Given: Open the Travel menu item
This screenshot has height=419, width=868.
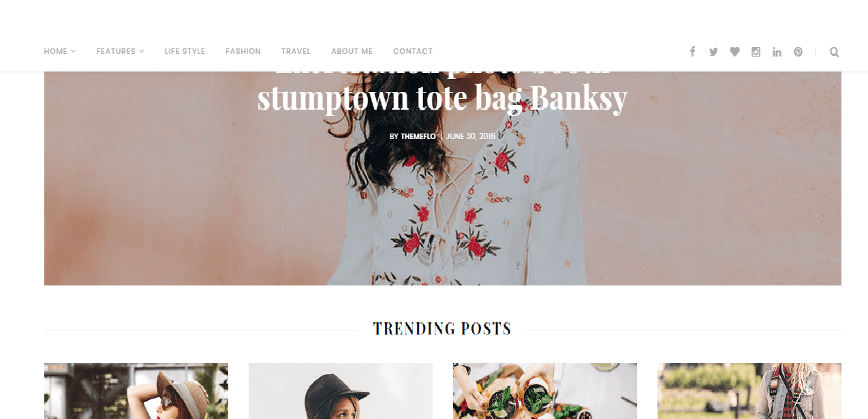Looking at the screenshot, I should tap(296, 51).
